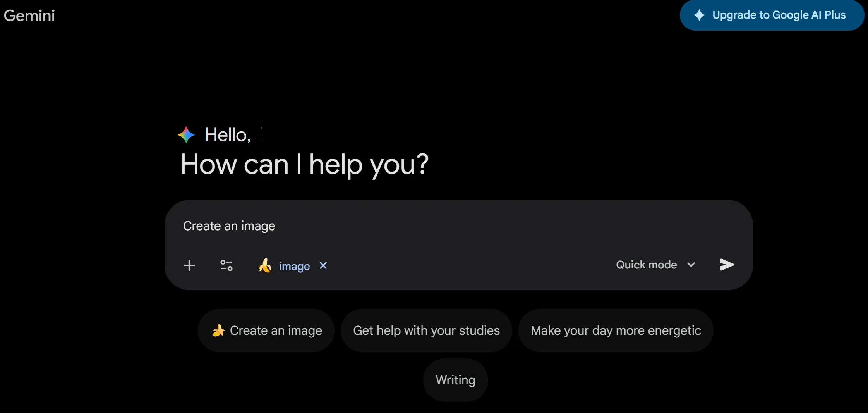The image size is (868, 413).
Task: Click inside the Create an image prompt field
Action: [348, 226]
